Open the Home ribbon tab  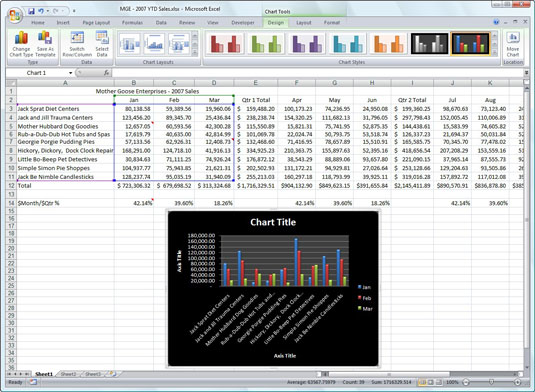pos(38,23)
